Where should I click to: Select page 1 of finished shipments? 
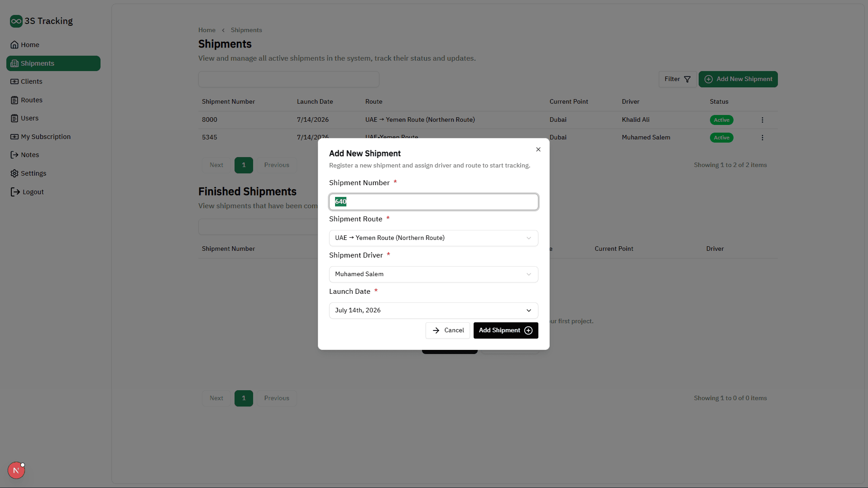[244, 398]
